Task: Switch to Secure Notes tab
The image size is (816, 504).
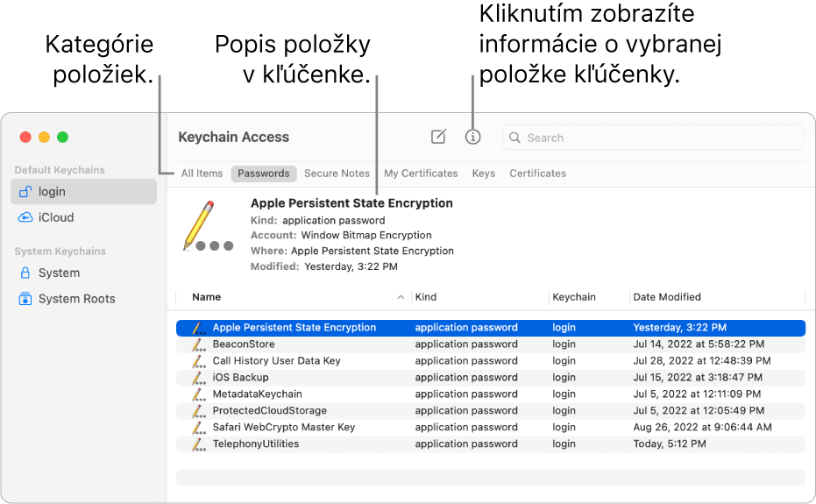Action: 337,174
